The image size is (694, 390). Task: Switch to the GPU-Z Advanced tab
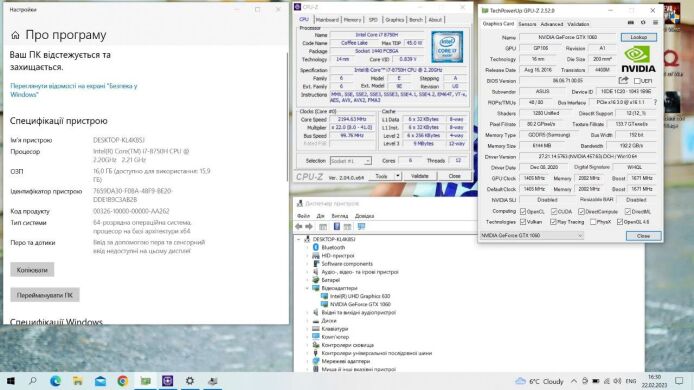(551, 24)
